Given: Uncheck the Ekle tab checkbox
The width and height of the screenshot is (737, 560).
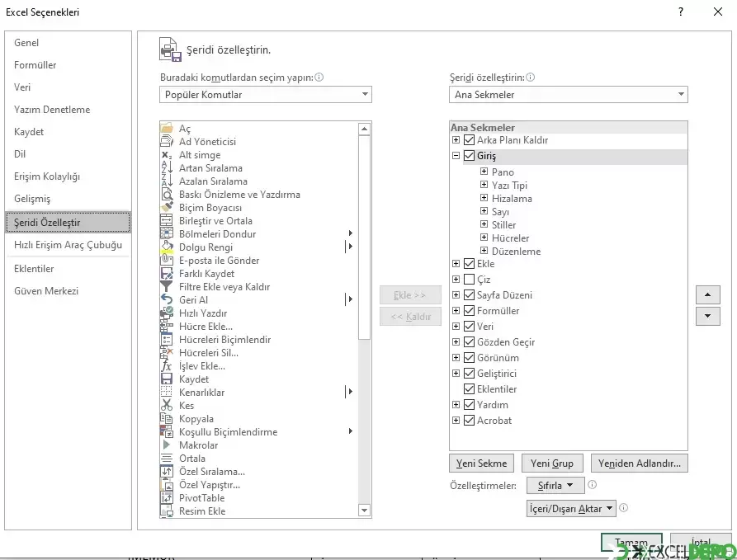Looking at the screenshot, I should (469, 264).
